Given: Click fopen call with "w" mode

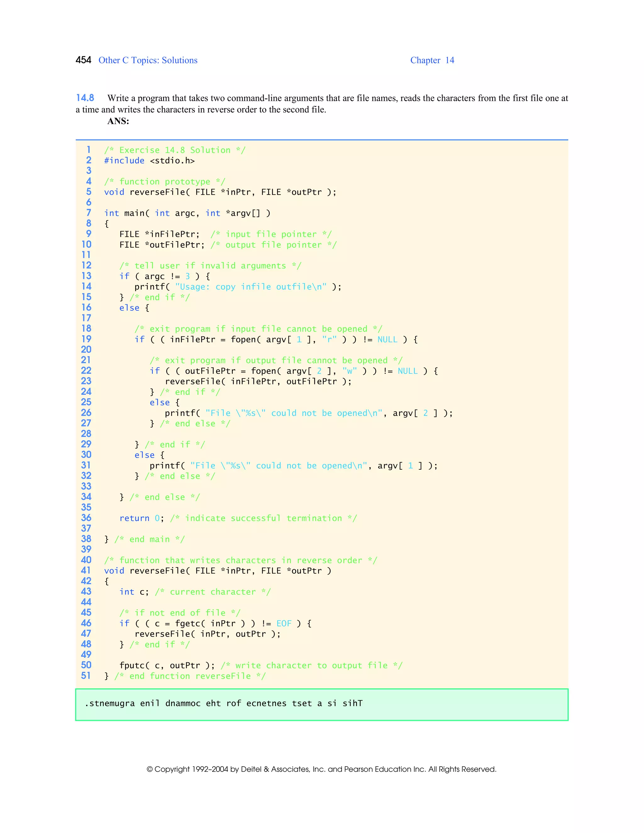Looking at the screenshot, I should pyautogui.click(x=294, y=371).
